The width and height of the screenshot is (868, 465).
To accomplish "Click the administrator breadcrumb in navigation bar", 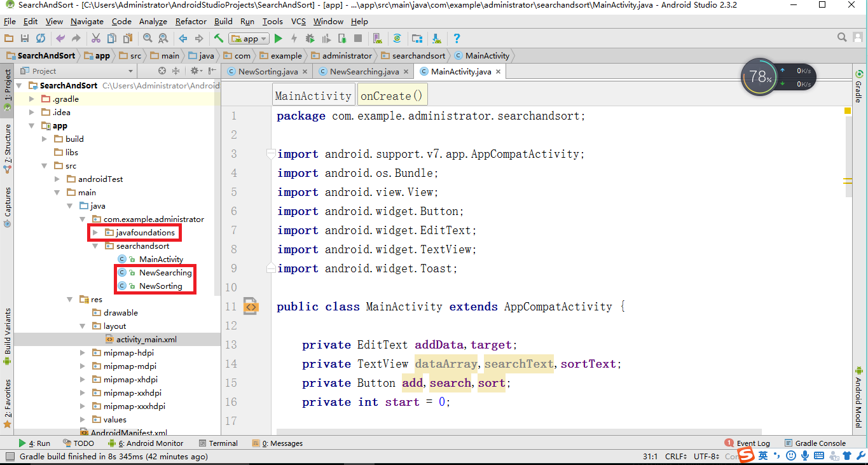I will coord(341,55).
